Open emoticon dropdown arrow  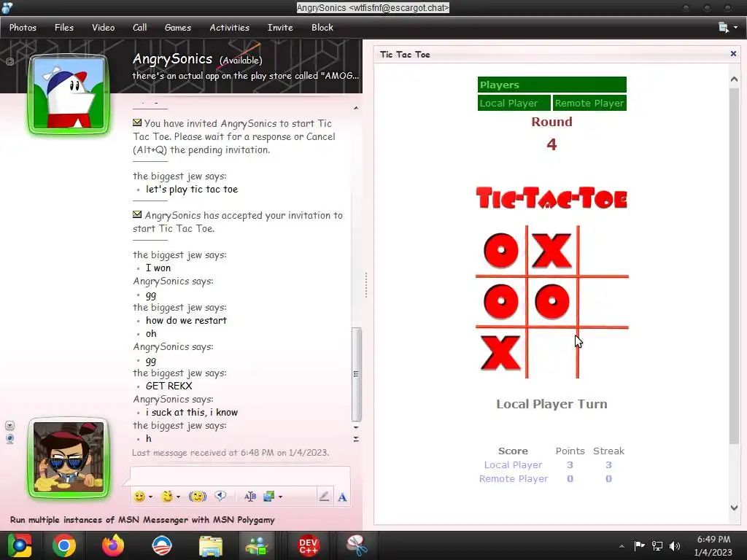[x=150, y=497]
